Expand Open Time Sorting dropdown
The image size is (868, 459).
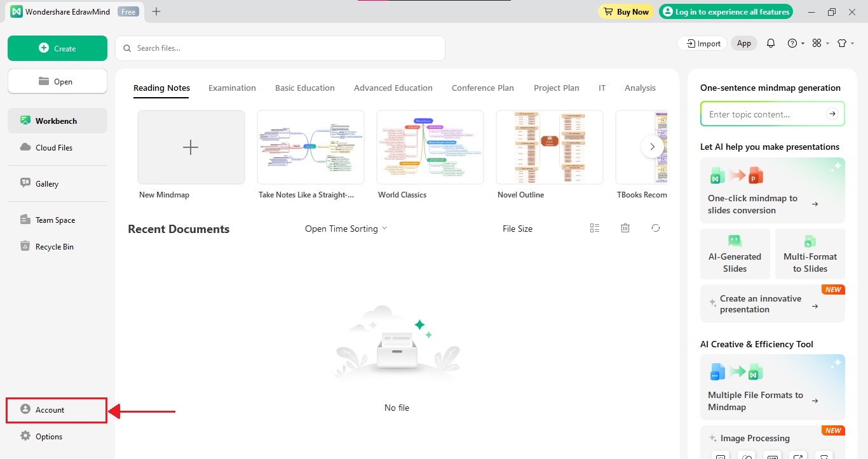pos(346,229)
